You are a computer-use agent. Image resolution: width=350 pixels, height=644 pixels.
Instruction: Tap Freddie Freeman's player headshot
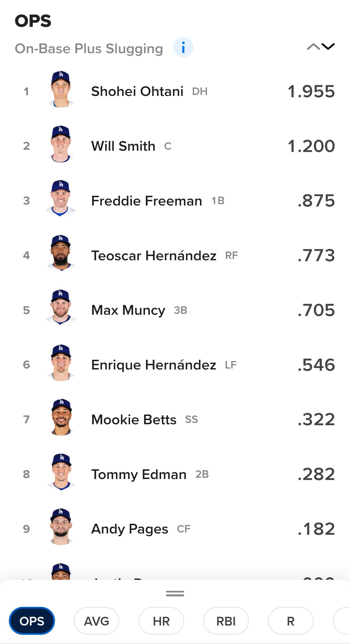click(61, 199)
